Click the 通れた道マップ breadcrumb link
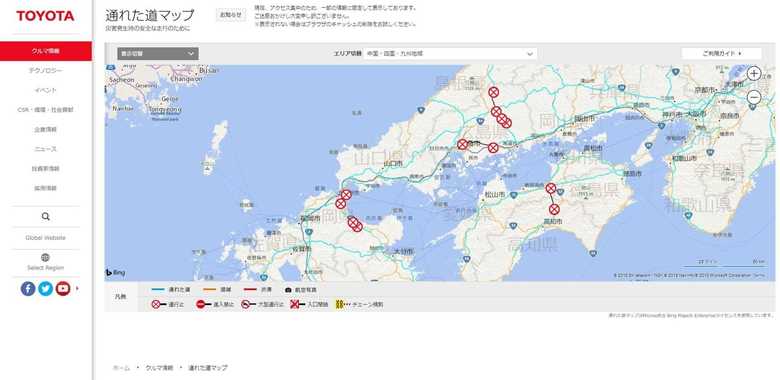Viewport: 780px width, 380px height. point(207,368)
